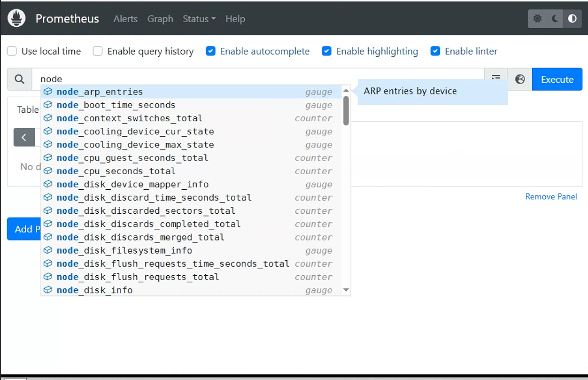Image resolution: width=588 pixels, height=380 pixels.
Task: Enable query history checkbox
Action: [x=98, y=51]
